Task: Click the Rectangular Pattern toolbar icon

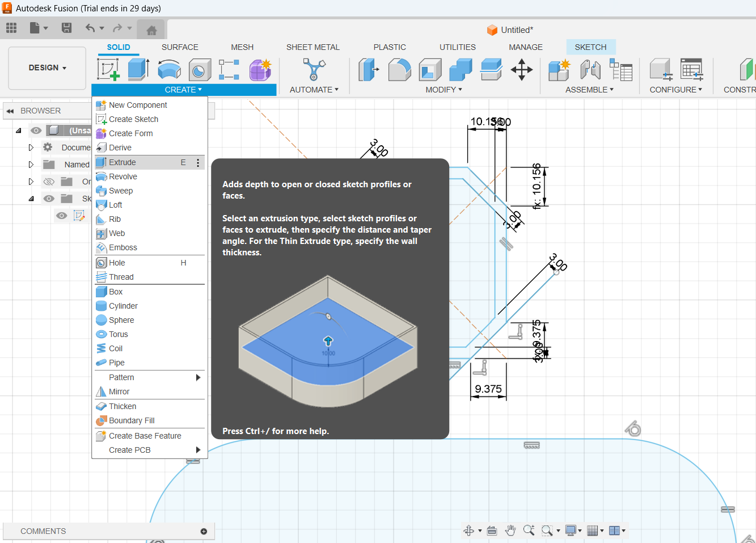Action: point(229,70)
